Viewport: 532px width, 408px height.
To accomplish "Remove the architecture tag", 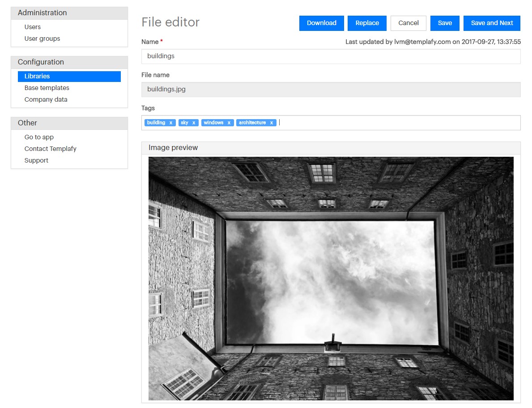I will pos(272,123).
